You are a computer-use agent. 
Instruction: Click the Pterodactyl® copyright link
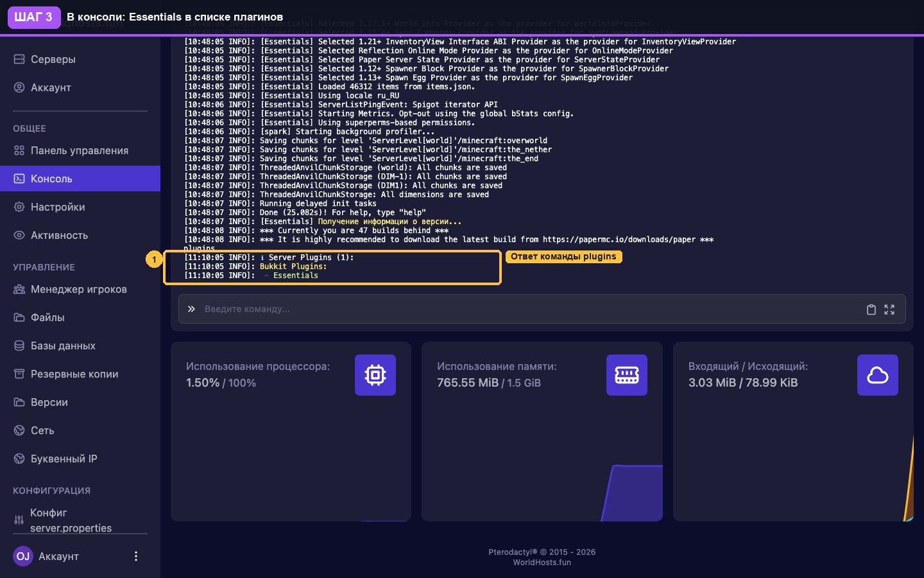pos(542,552)
